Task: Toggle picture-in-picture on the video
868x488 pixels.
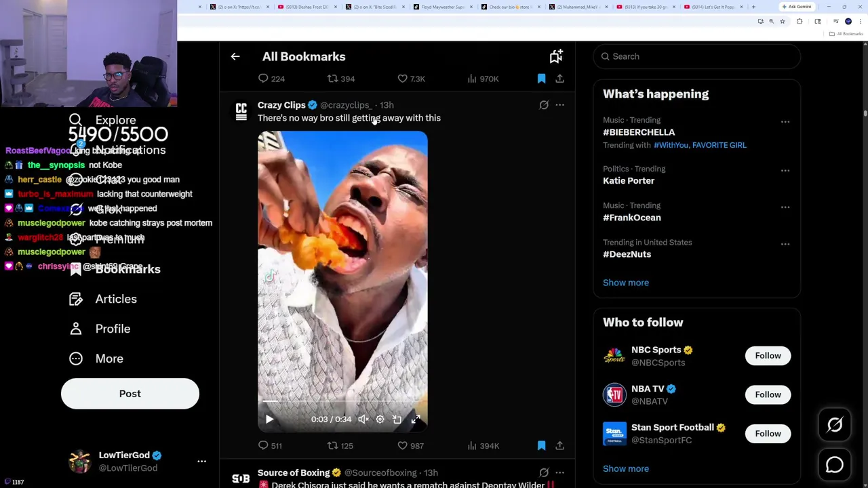Action: click(x=397, y=420)
